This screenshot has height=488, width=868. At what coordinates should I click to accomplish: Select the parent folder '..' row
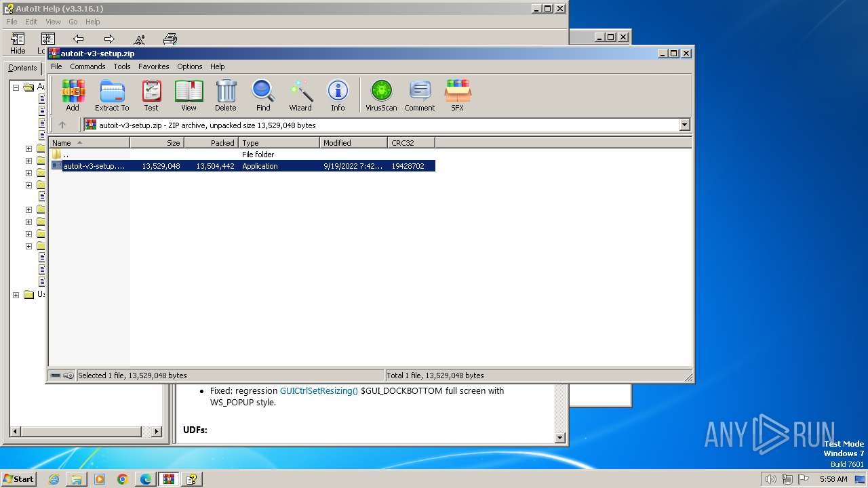coord(243,155)
